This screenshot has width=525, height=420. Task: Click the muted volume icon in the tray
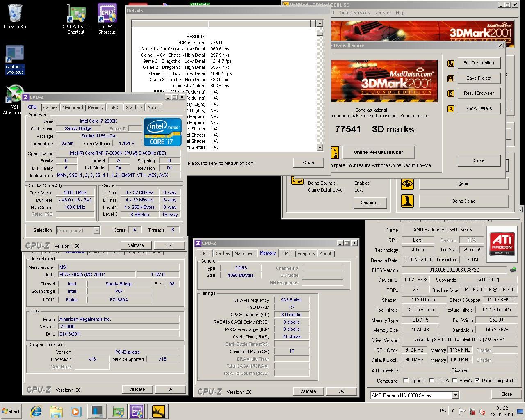[482, 411]
